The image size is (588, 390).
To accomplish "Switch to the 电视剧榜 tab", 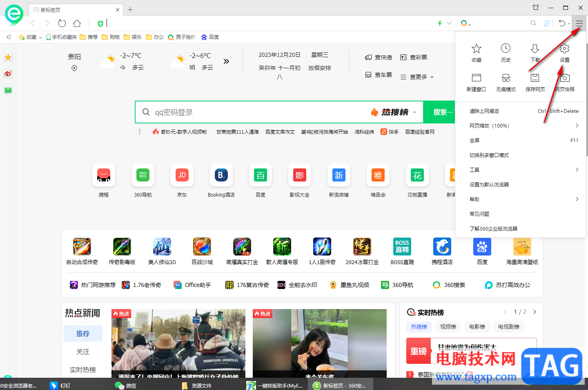I will pyautogui.click(x=509, y=327).
